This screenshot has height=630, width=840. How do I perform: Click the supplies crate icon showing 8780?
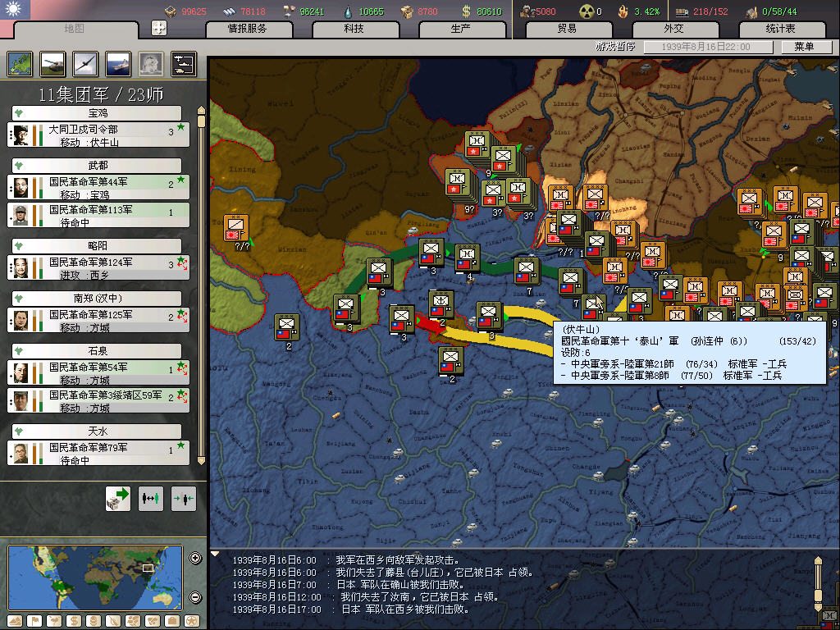click(407, 11)
